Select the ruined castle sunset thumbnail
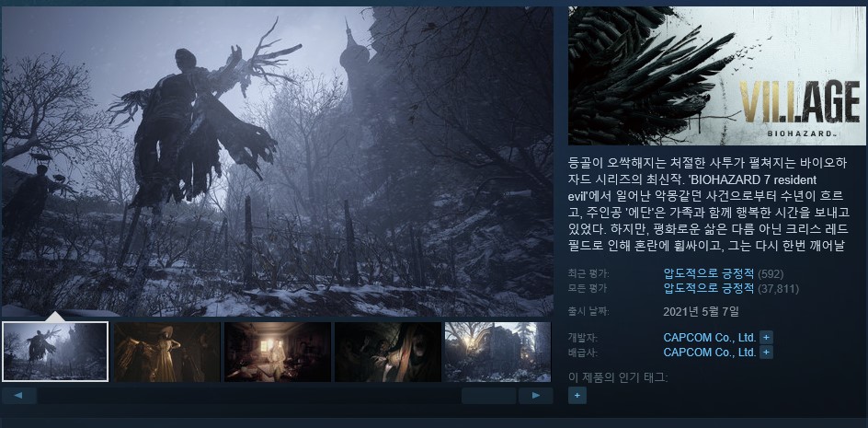The width and height of the screenshot is (868, 428). tap(497, 352)
